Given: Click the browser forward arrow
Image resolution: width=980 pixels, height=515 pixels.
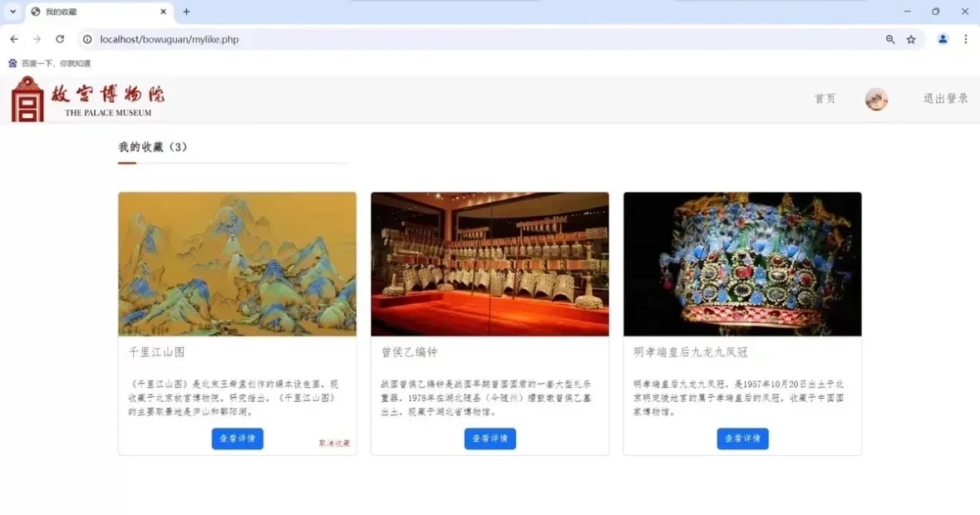Looking at the screenshot, I should click(37, 39).
